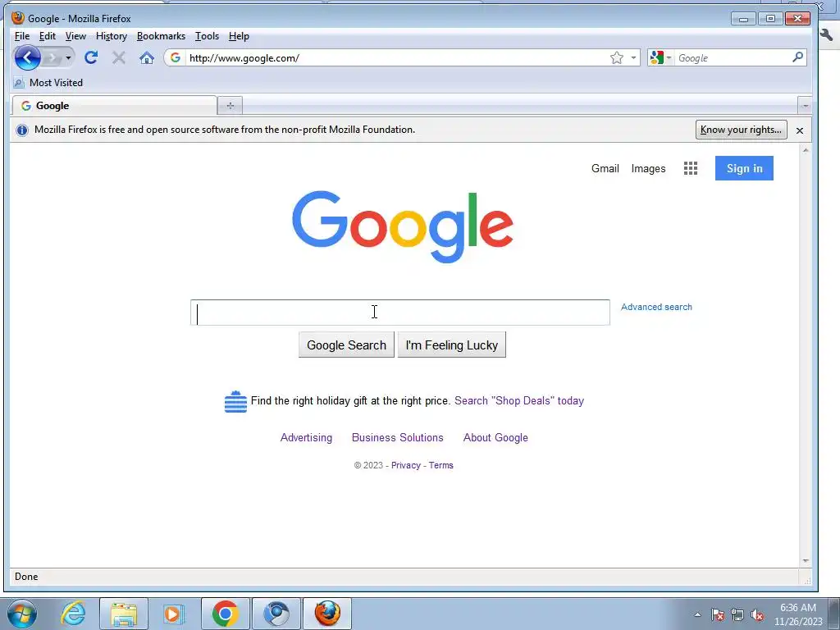Click the Firefox icon on the taskbar
Screen dimensions: 840x630
[x=327, y=614]
